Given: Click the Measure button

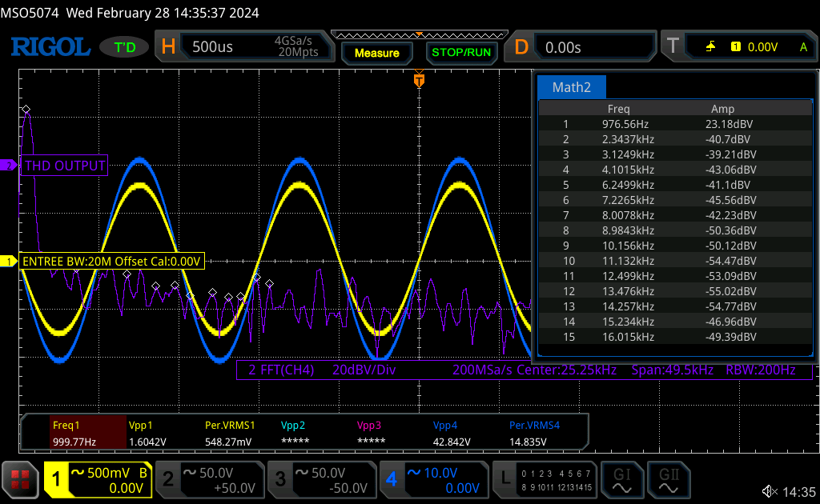Looking at the screenshot, I should pyautogui.click(x=376, y=53).
